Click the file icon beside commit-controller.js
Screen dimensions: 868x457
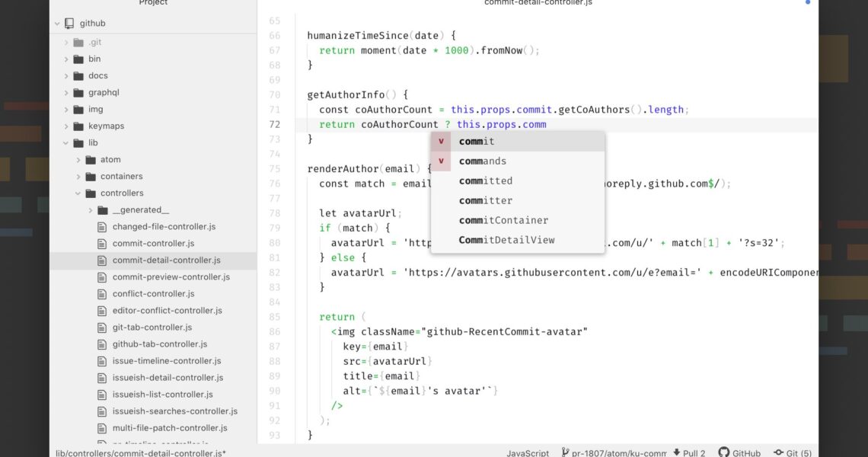[103, 244]
